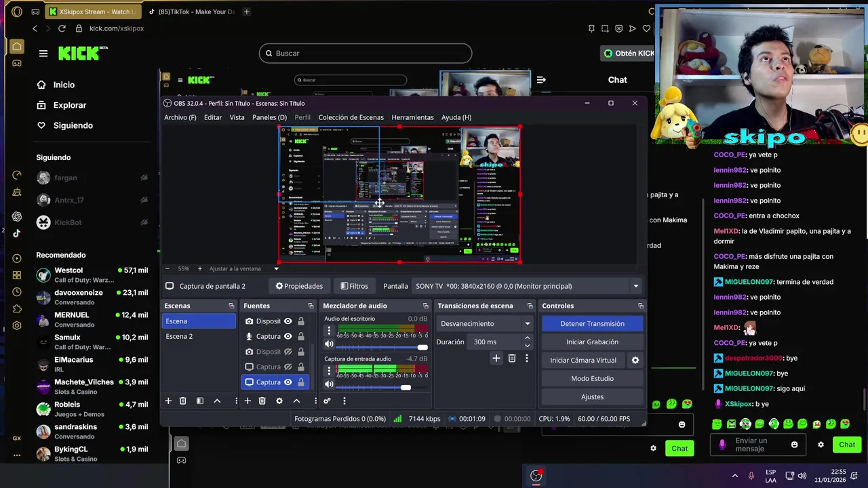This screenshot has height=488, width=868.
Task: Open Paneles menu in OBS
Action: 269,117
